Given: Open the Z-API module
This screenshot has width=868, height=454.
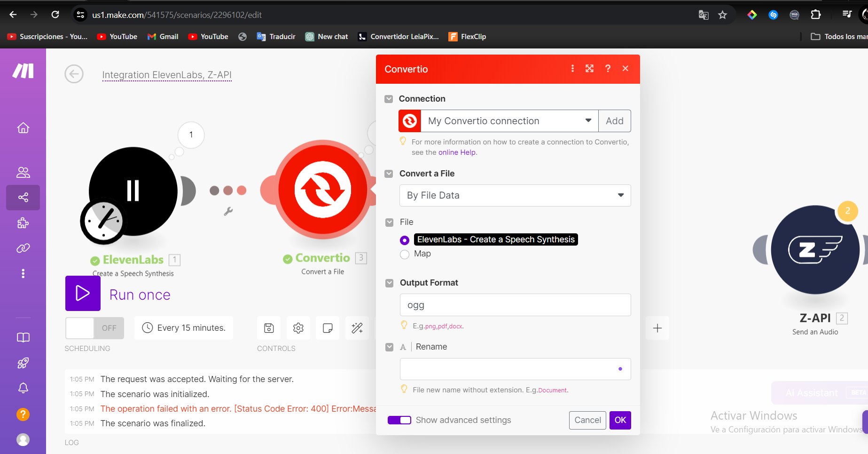Looking at the screenshot, I should [x=815, y=249].
